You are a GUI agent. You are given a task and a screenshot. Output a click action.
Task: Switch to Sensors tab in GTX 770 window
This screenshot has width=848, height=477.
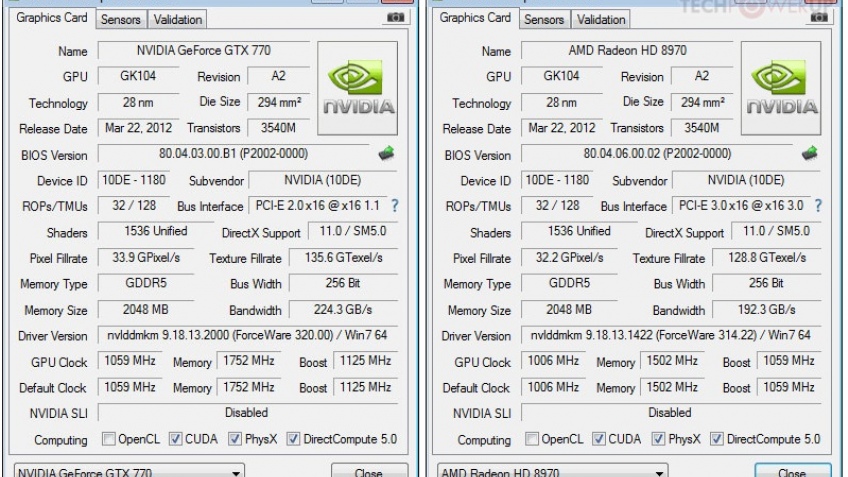coord(121,19)
